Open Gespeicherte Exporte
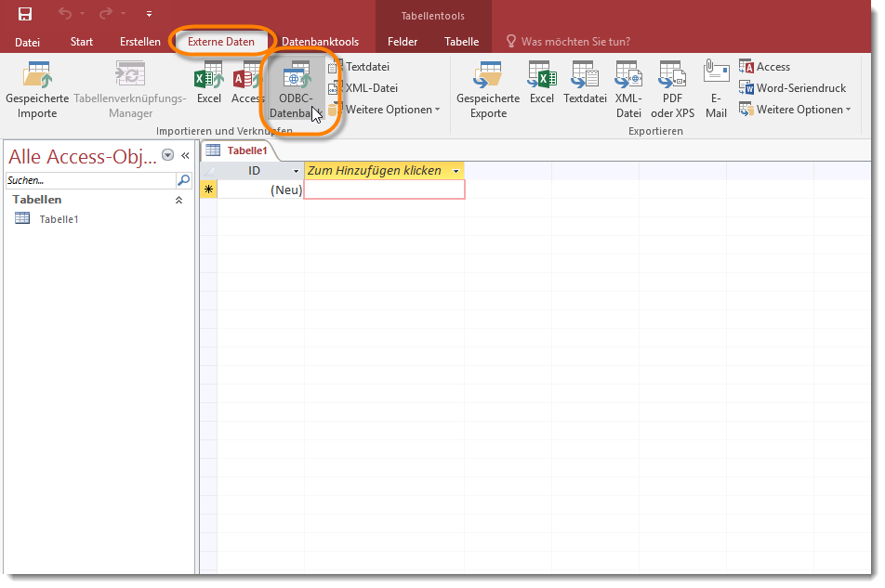This screenshot has height=588, width=885. [488, 91]
